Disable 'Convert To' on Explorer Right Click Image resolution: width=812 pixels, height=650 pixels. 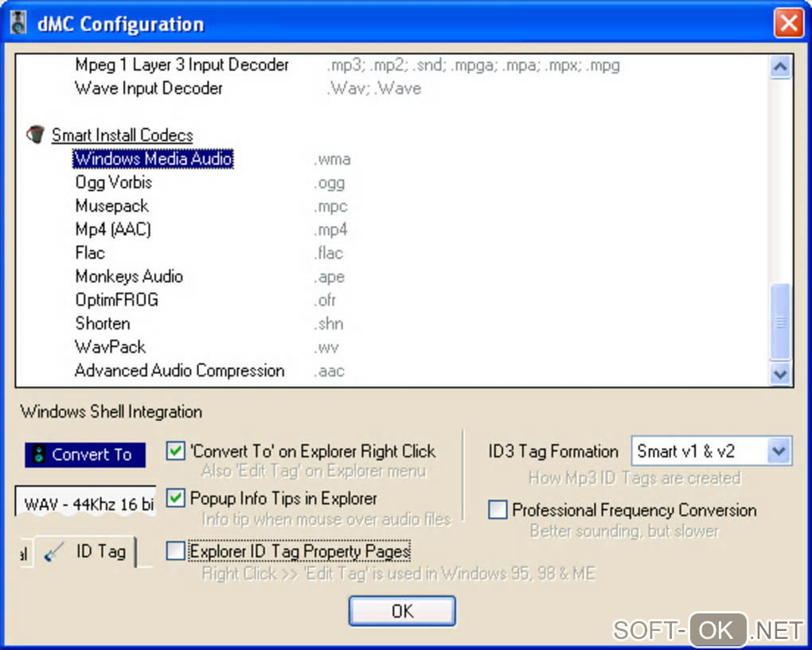[176, 451]
